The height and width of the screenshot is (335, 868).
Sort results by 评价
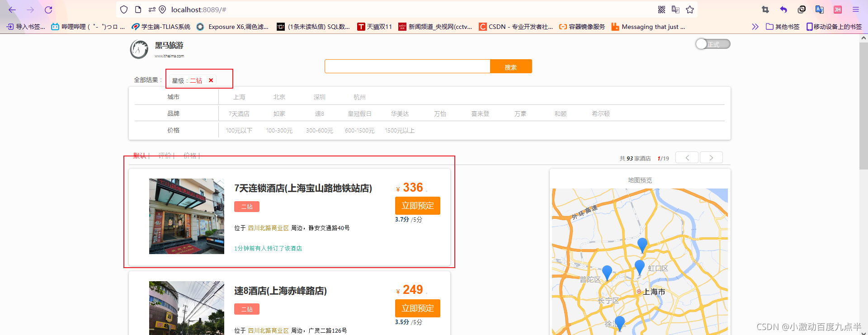[x=165, y=156]
